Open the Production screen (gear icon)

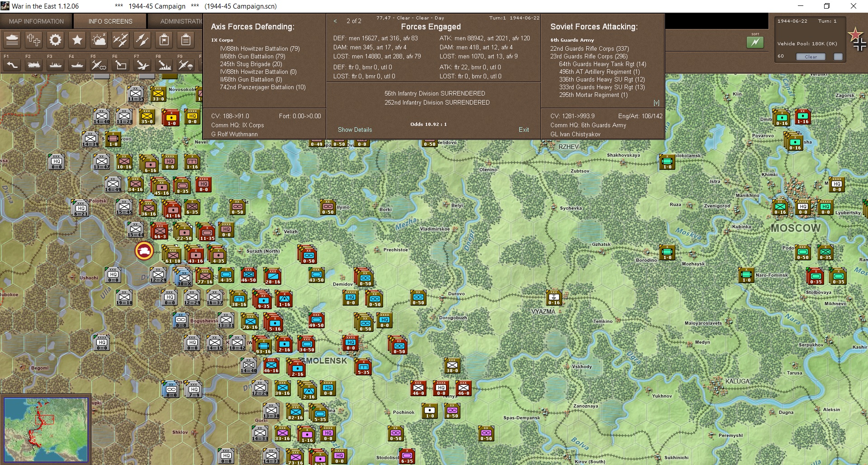(x=56, y=40)
